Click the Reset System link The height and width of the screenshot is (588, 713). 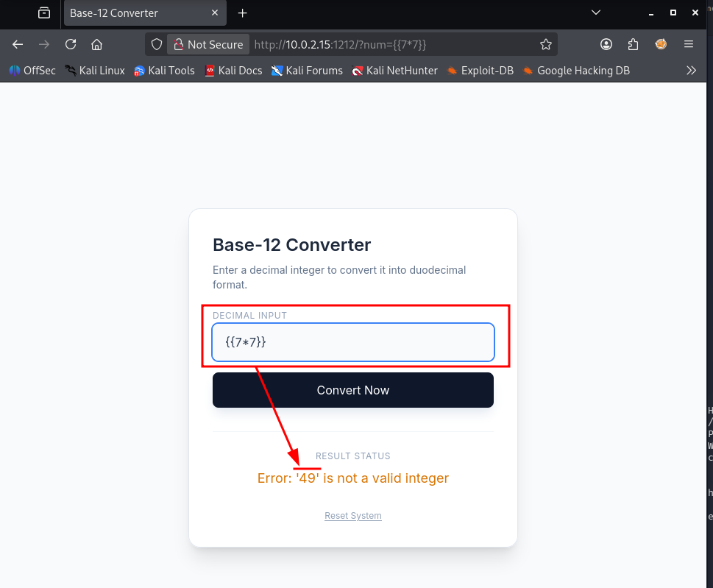[353, 516]
